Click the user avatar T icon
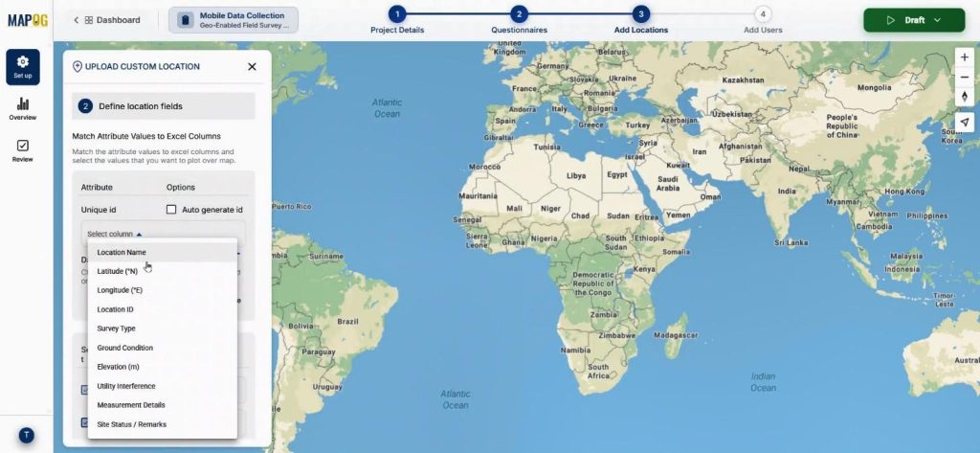Viewport: 980px width, 453px height. coord(27,435)
